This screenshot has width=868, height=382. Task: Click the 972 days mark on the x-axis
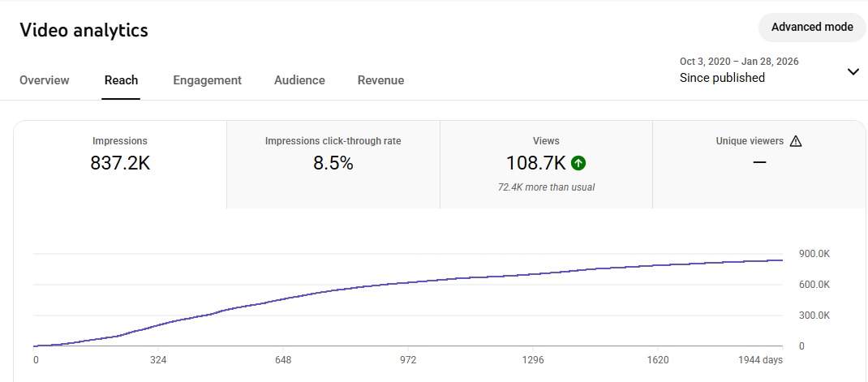coord(407,359)
